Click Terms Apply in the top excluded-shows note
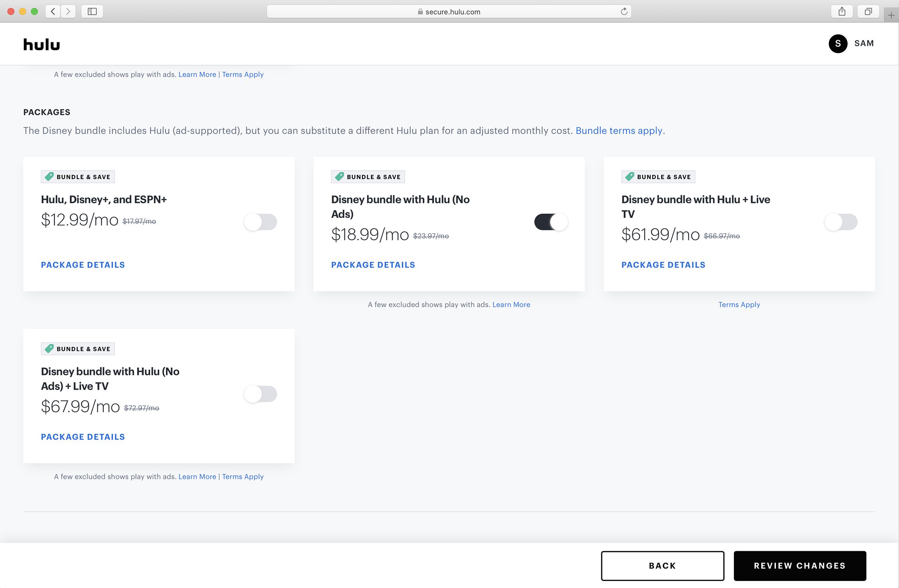The width and height of the screenshot is (899, 588). [243, 74]
